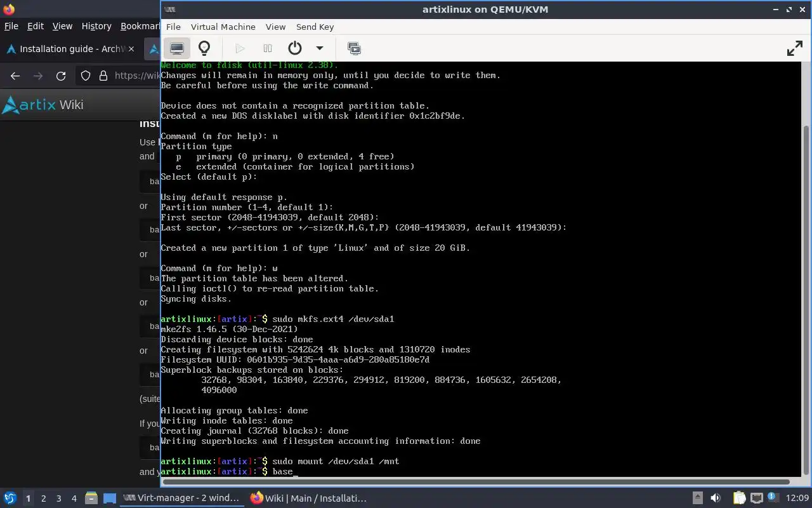Switch to Installation guide ArchWiki tab
Screen dimensions: 812x508
[70, 49]
